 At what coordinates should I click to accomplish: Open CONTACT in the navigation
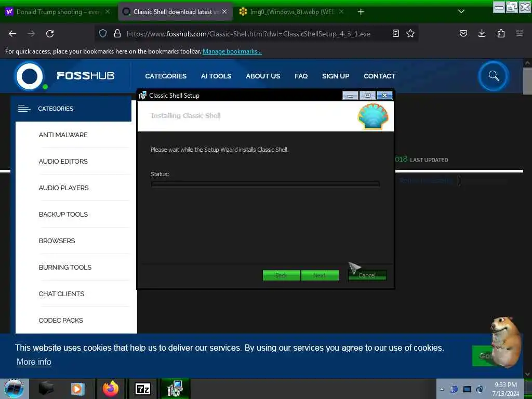tap(379, 76)
